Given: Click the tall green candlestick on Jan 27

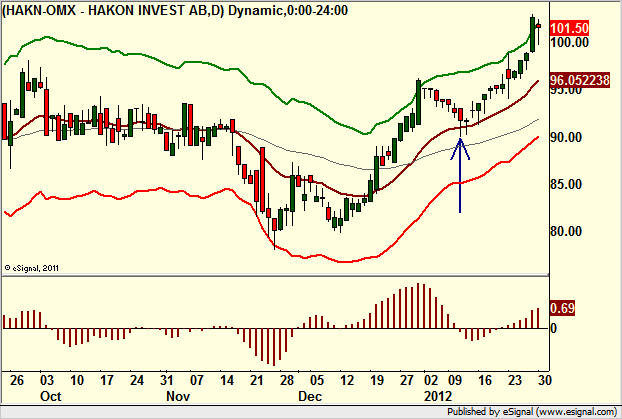Looking at the screenshot, I should (532, 34).
